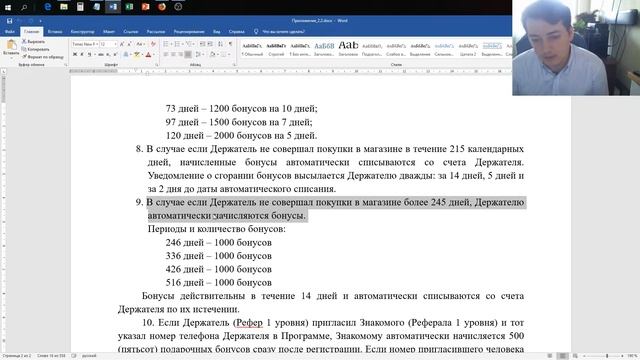This screenshot has height=360, width=640.
Task: Click Cut (Вырезать) in the clipboard group
Action: (x=33, y=42)
